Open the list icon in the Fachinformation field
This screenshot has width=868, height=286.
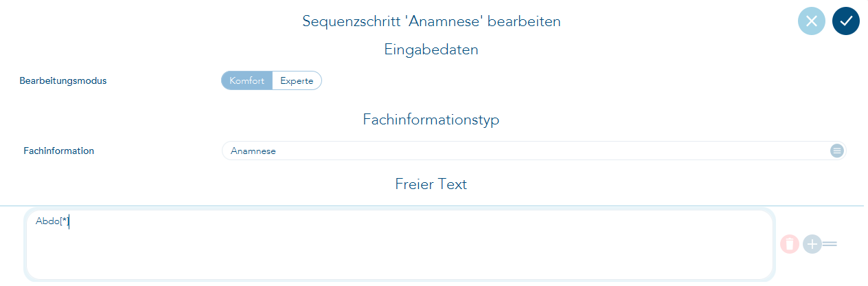click(836, 151)
